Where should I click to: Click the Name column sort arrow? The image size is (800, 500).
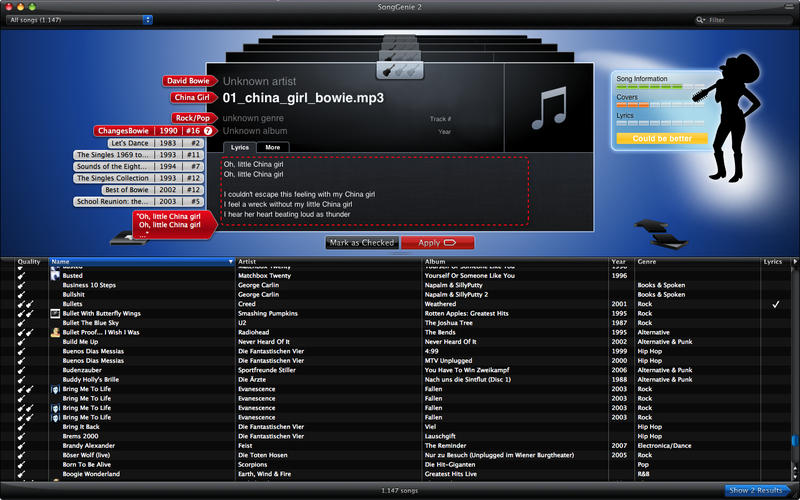231,262
